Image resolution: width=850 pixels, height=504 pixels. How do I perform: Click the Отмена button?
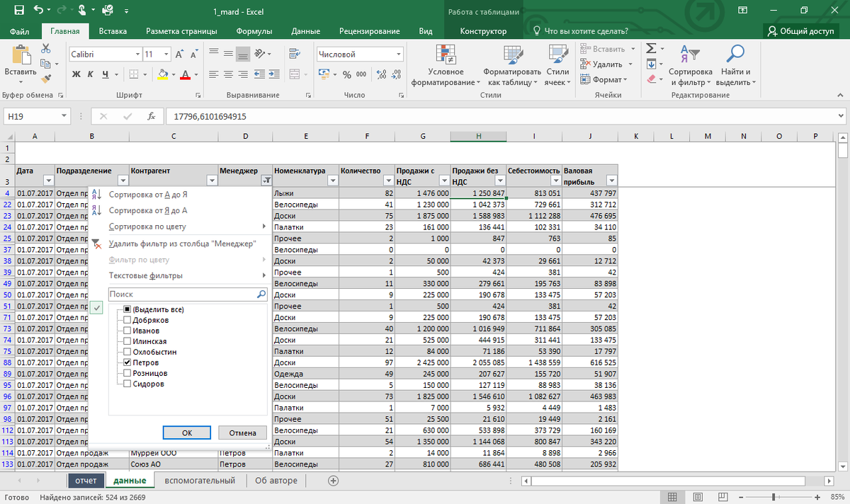tap(242, 433)
